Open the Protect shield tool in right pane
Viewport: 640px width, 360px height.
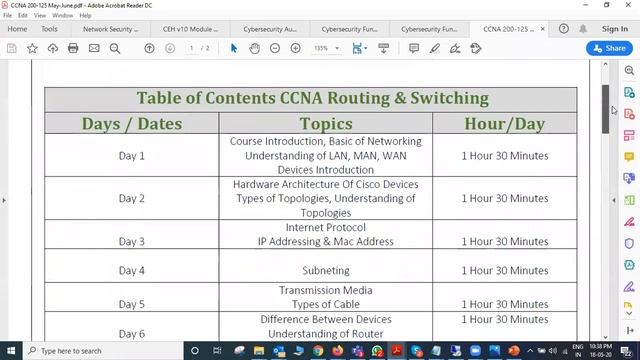click(x=629, y=243)
